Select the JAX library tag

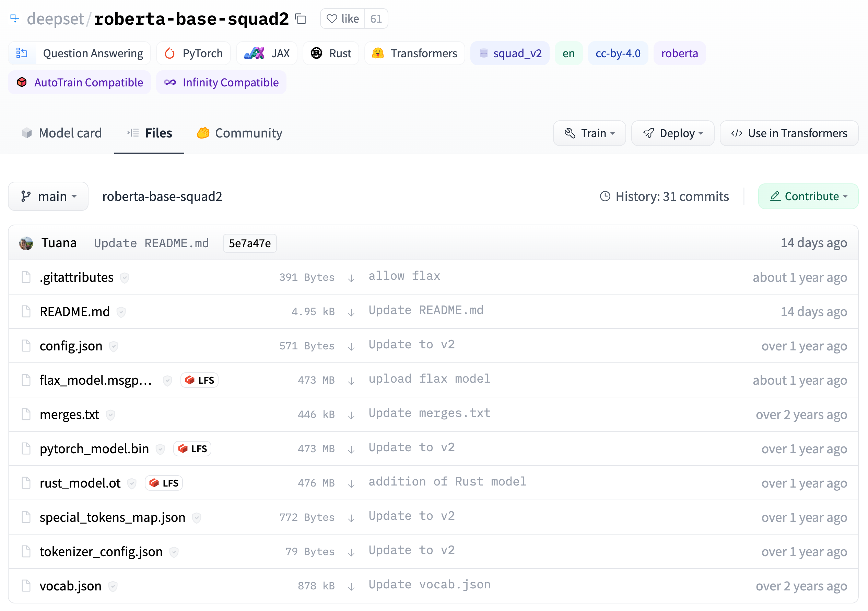267,53
